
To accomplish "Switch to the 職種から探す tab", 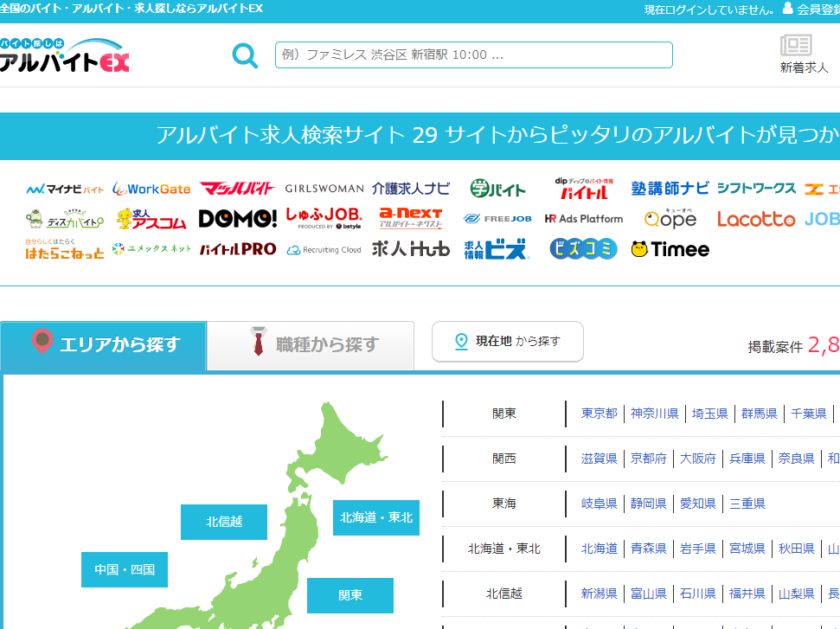I will coord(311,344).
